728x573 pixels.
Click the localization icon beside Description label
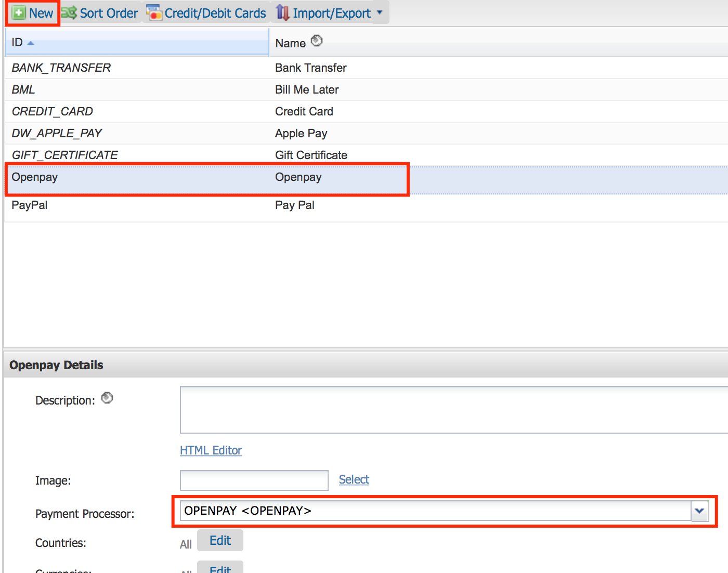(x=107, y=398)
